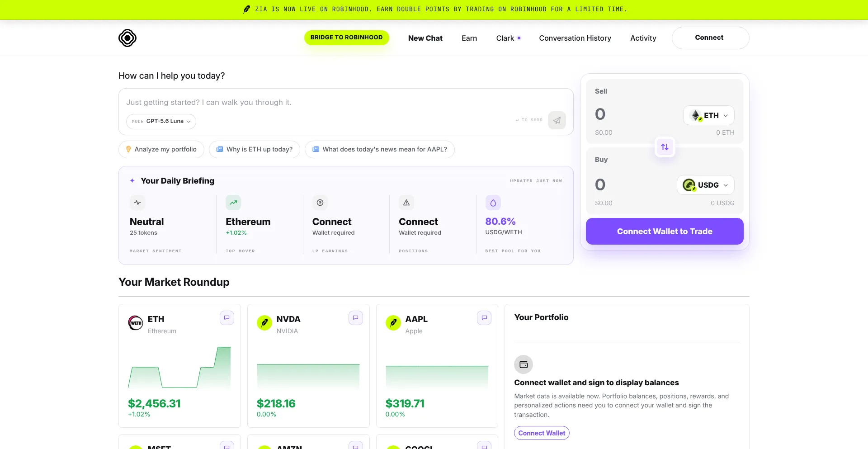Open the USDG buy token selector dropdown
This screenshot has height=449, width=868.
tap(705, 185)
